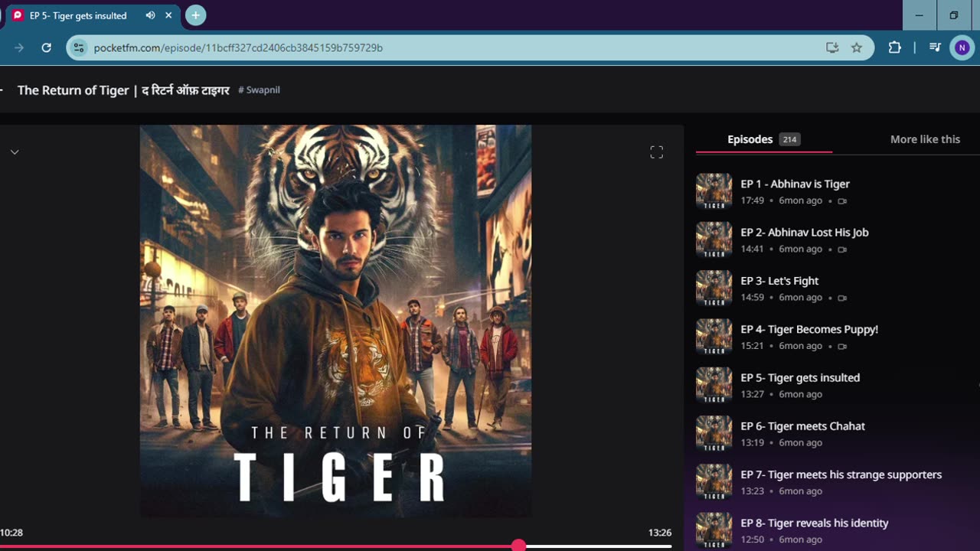Play EP 4- Tiger Becomes Puppy!
This screenshot has height=551, width=980.
pyautogui.click(x=809, y=329)
